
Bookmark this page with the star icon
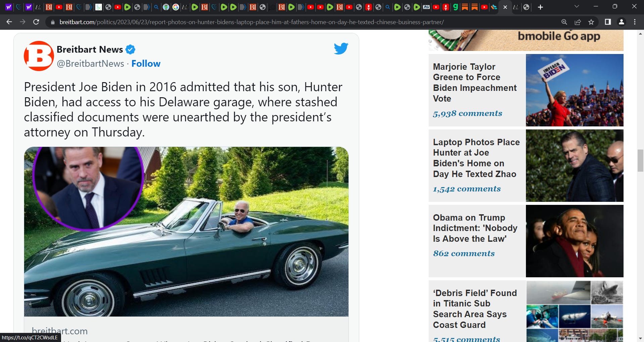[591, 22]
